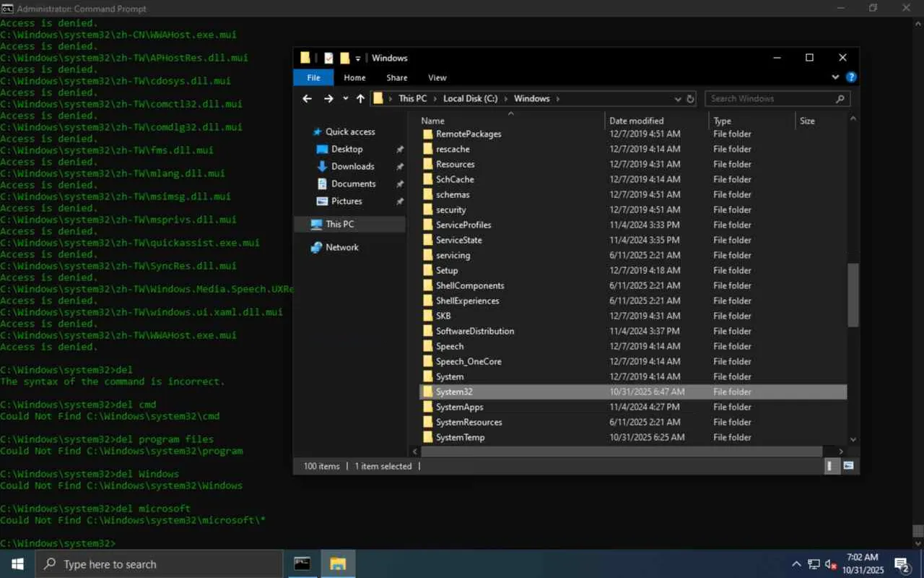Select the ServiceProfiles folder icon
Screen dimensions: 924x578
tap(427, 225)
